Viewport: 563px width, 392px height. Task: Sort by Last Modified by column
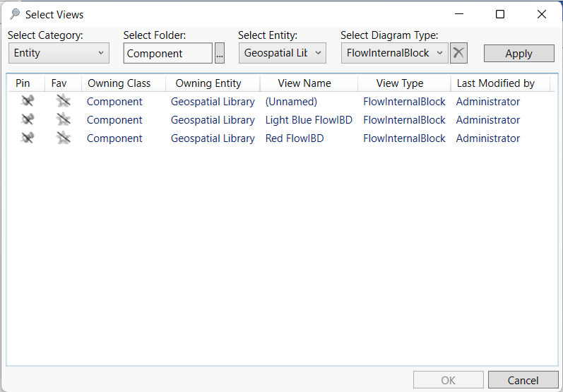tap(495, 83)
